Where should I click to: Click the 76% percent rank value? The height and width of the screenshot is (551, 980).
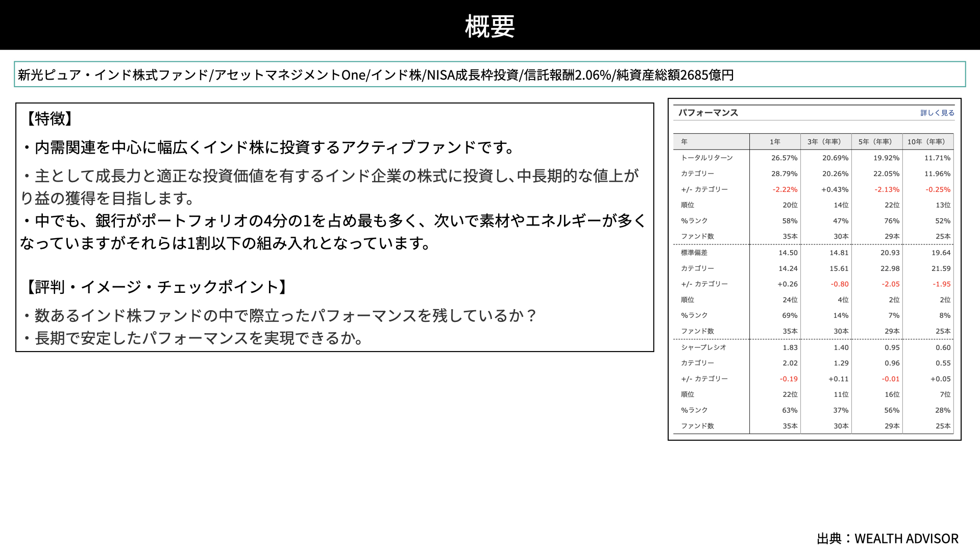coord(892,221)
